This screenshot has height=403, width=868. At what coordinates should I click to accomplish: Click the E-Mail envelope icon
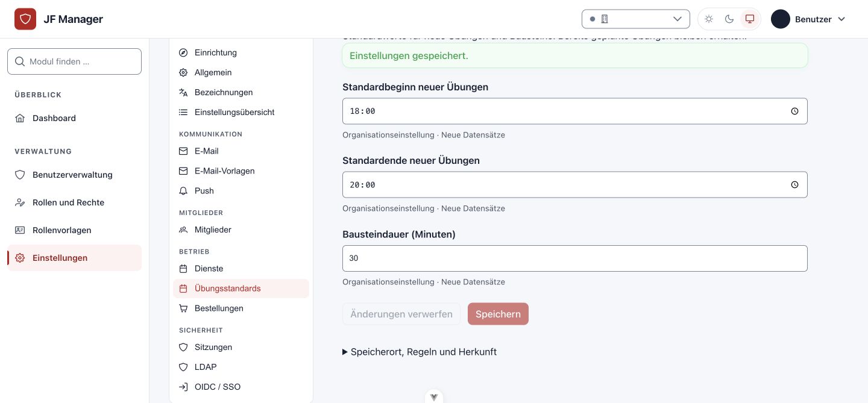tap(183, 151)
